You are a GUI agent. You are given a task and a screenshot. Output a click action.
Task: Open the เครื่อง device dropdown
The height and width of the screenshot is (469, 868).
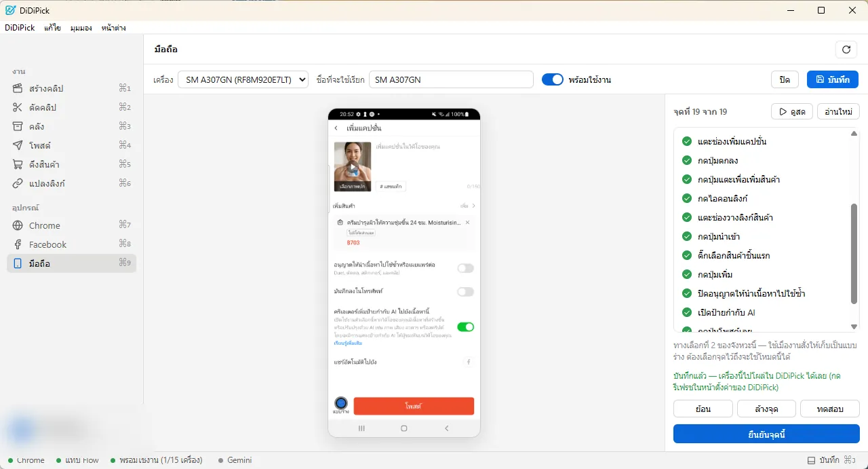pos(243,79)
